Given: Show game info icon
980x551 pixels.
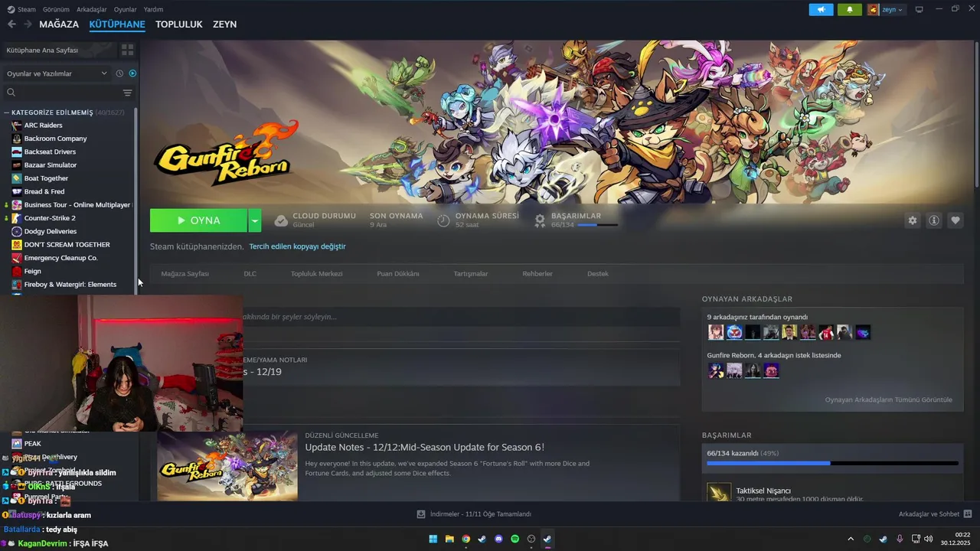Looking at the screenshot, I should [934, 220].
